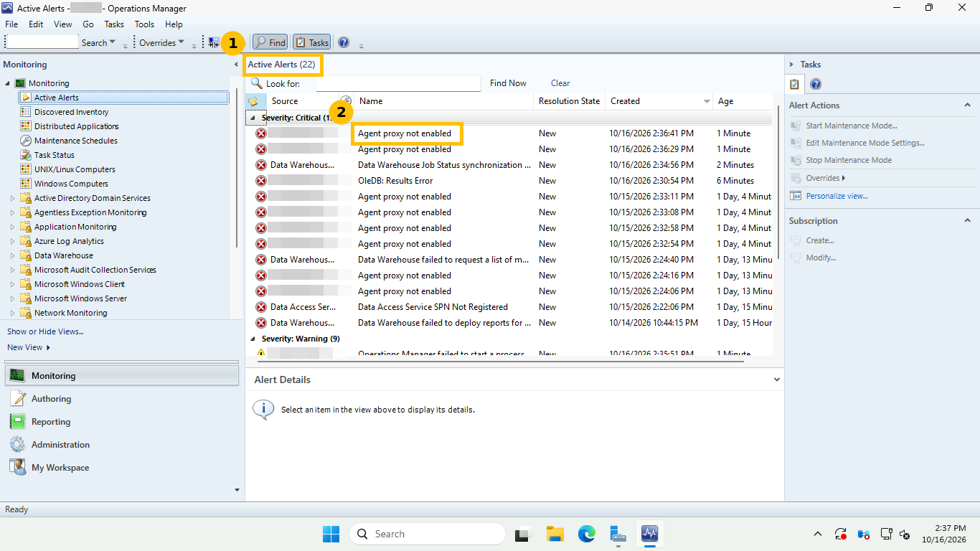This screenshot has height=551, width=980.
Task: Sort alerts by the Created column header
Action: click(x=659, y=101)
